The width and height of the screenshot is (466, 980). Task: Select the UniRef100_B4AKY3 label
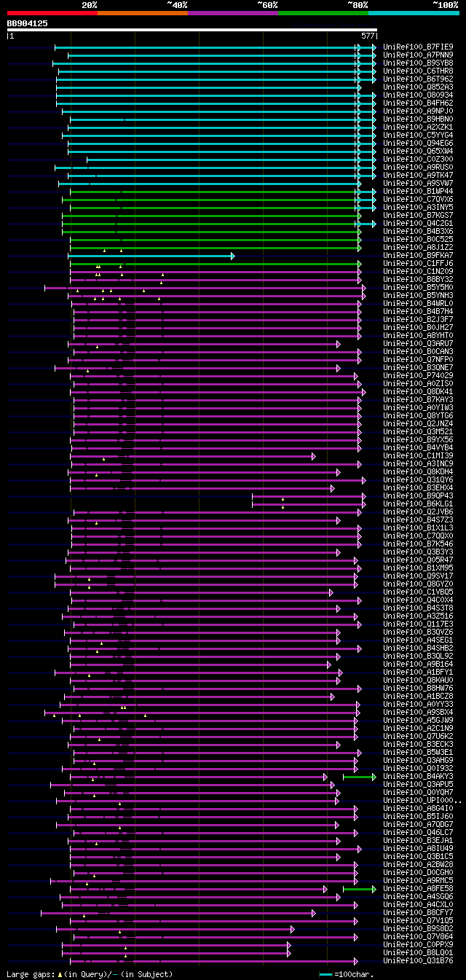click(418, 776)
